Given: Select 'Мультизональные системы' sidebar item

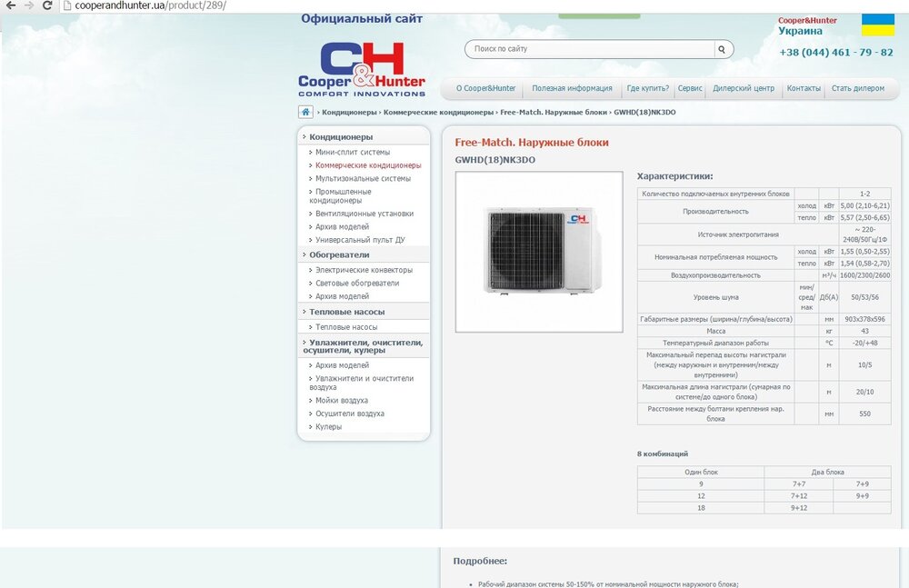Looking at the screenshot, I should coord(363,179).
